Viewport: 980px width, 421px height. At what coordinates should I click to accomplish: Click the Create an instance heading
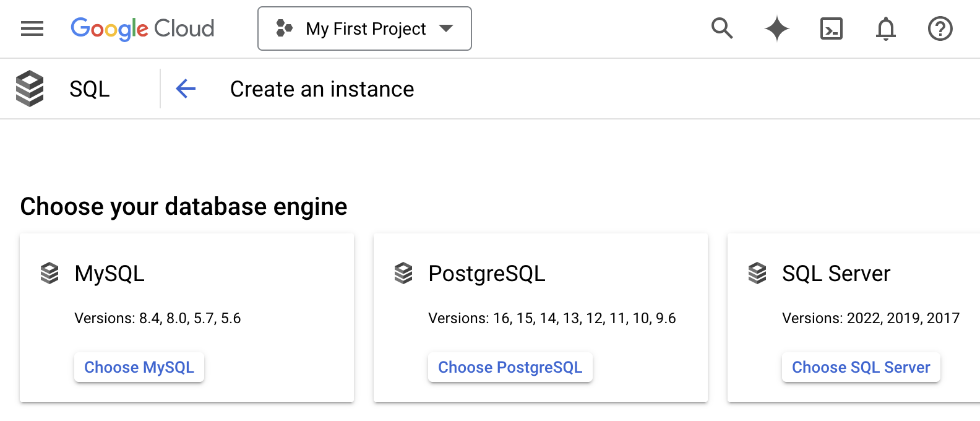[322, 89]
